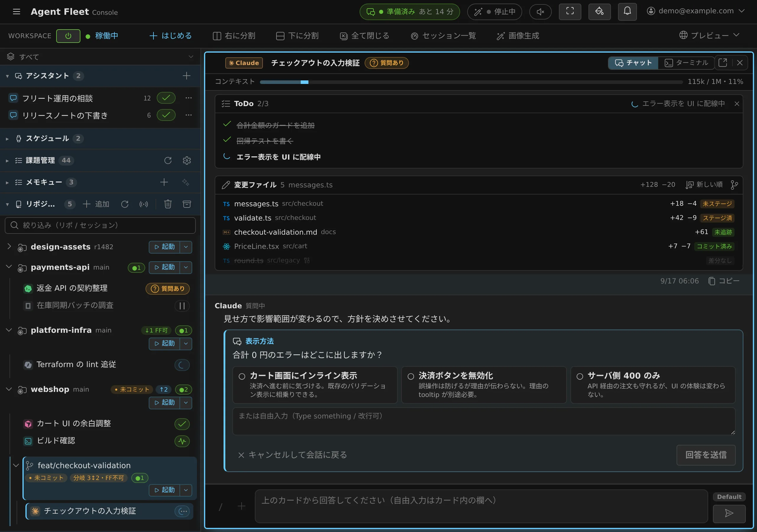The width and height of the screenshot is (757, 532).
Task: Switch to the ターミナル tab
Action: tap(686, 63)
